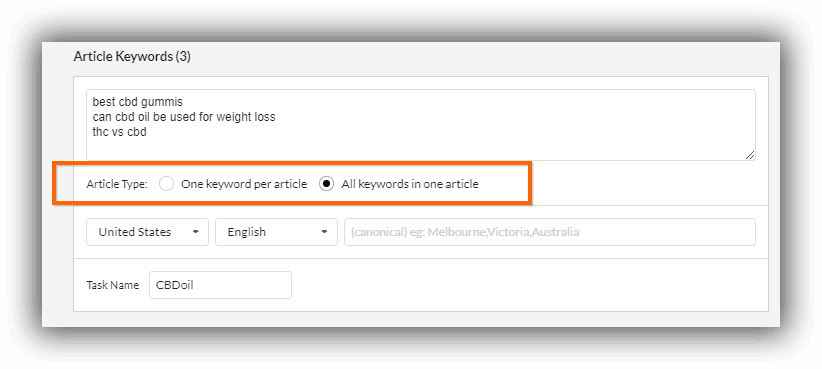
Task: Open the United States country dropdown
Action: tap(147, 232)
